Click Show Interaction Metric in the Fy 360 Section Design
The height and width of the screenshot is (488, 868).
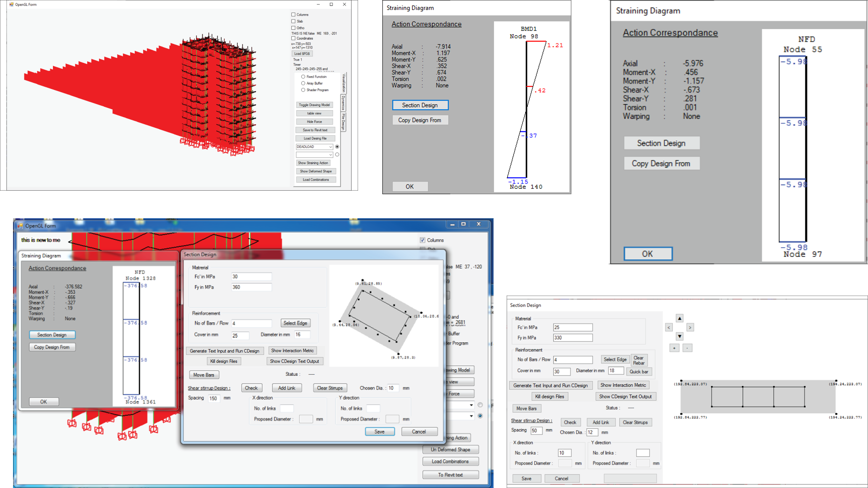292,351
